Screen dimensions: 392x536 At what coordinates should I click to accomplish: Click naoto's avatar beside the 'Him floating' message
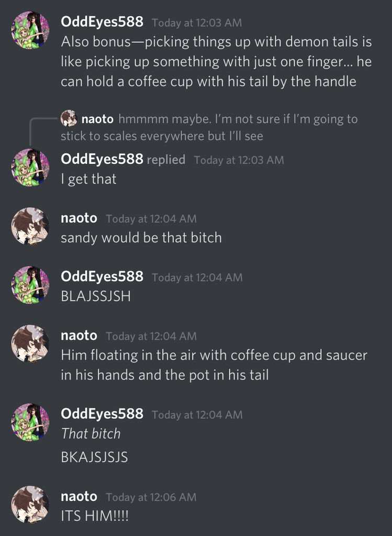coord(30,343)
